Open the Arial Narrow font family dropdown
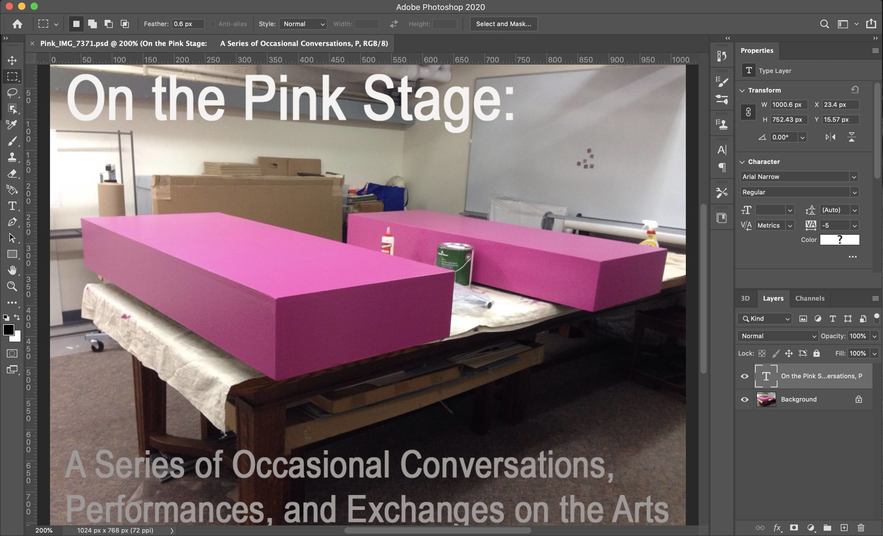 [x=798, y=176]
